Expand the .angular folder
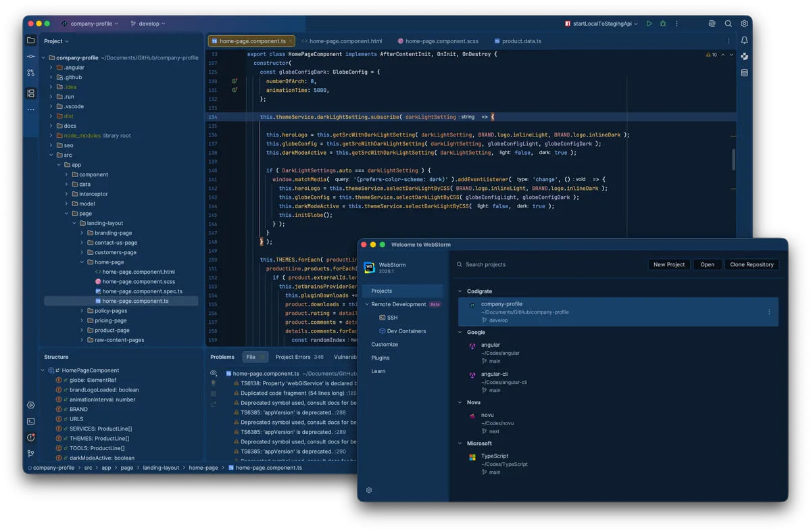811x532 pixels. [x=51, y=68]
